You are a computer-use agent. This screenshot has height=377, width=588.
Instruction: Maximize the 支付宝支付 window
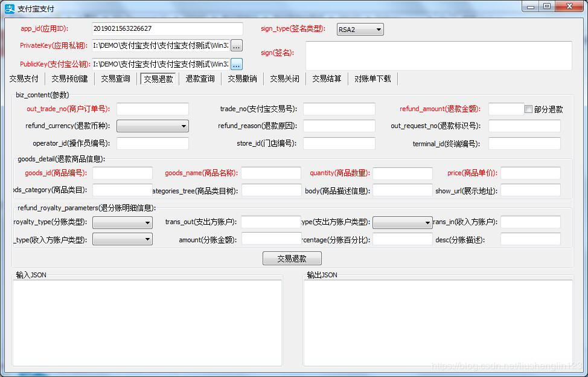pos(547,7)
